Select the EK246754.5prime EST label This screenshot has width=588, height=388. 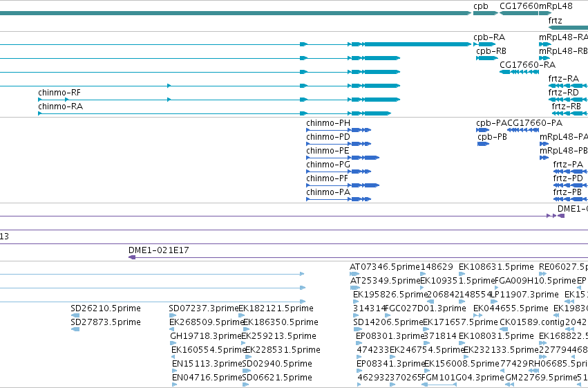click(427, 350)
